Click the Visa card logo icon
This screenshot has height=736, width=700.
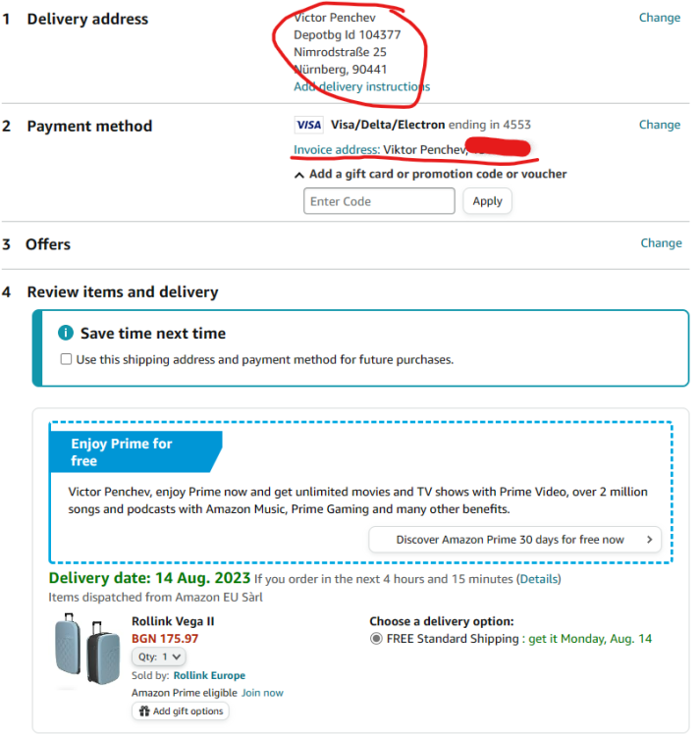[x=308, y=125]
